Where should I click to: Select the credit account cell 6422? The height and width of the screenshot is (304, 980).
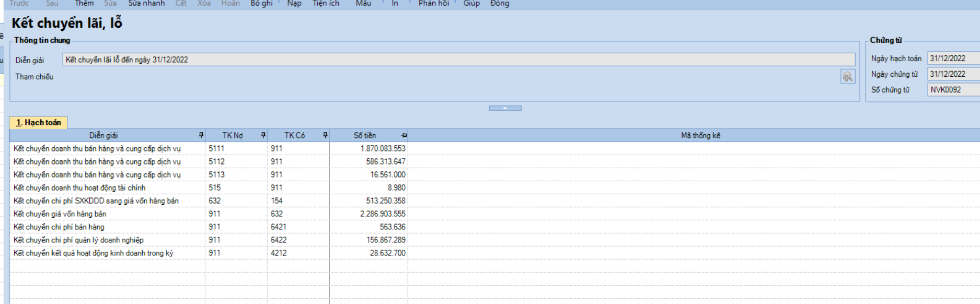(298, 240)
